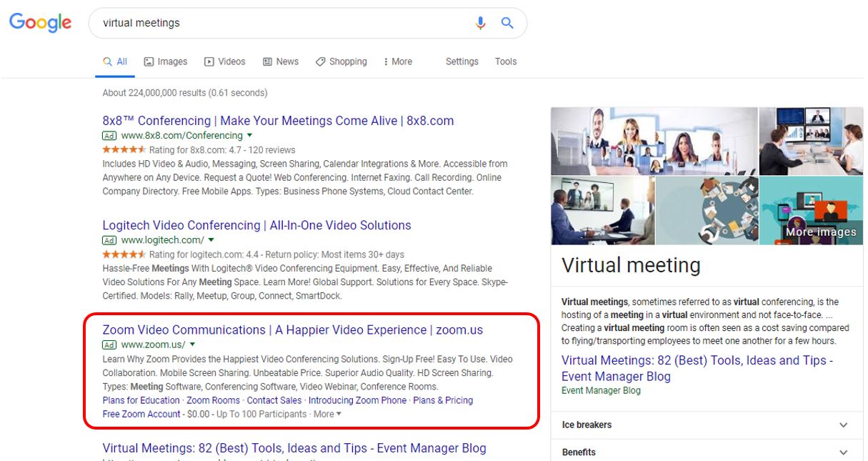
Task: Click the blue search magnifier icon
Action: coord(507,23)
